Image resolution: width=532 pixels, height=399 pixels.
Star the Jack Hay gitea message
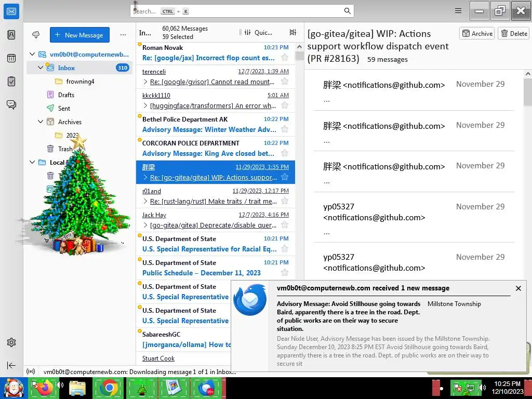[x=285, y=224]
